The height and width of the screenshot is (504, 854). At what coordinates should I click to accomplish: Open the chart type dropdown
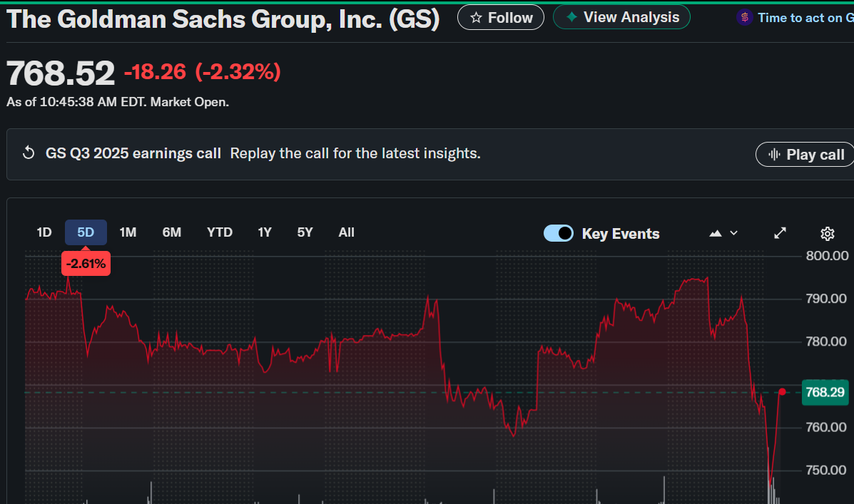[723, 233]
